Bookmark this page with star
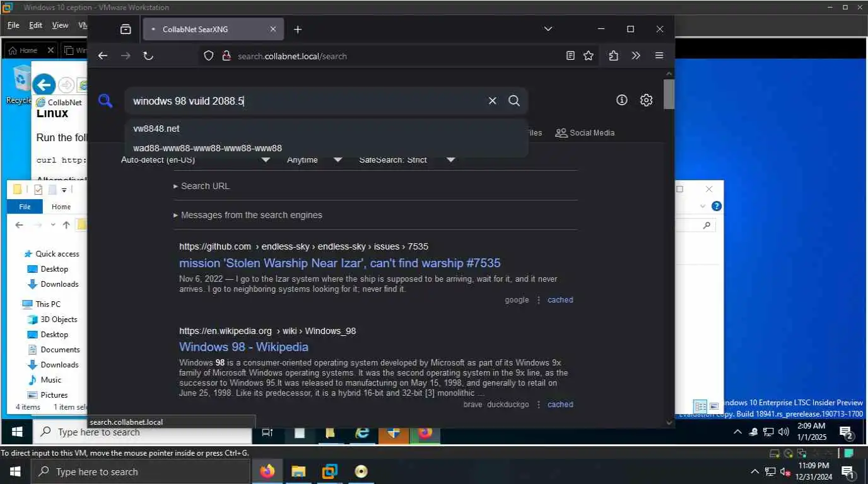Image resolution: width=868 pixels, height=484 pixels. [589, 55]
